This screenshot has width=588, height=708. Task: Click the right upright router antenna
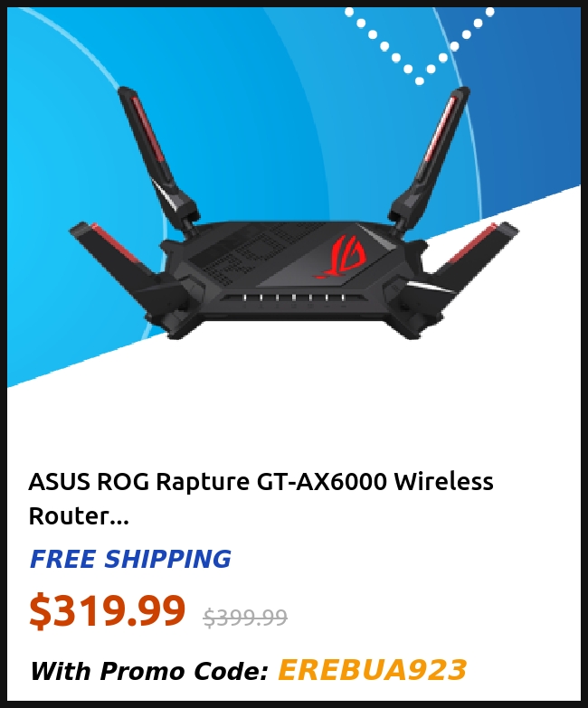(429, 156)
